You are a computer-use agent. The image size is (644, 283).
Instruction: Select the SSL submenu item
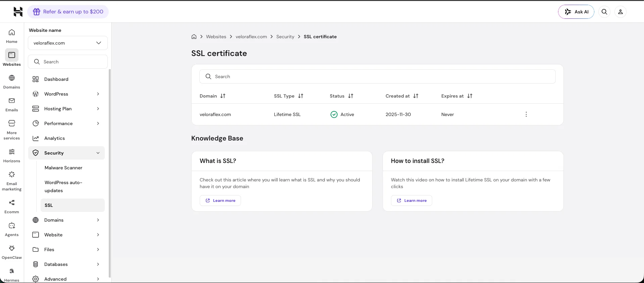tap(72, 205)
